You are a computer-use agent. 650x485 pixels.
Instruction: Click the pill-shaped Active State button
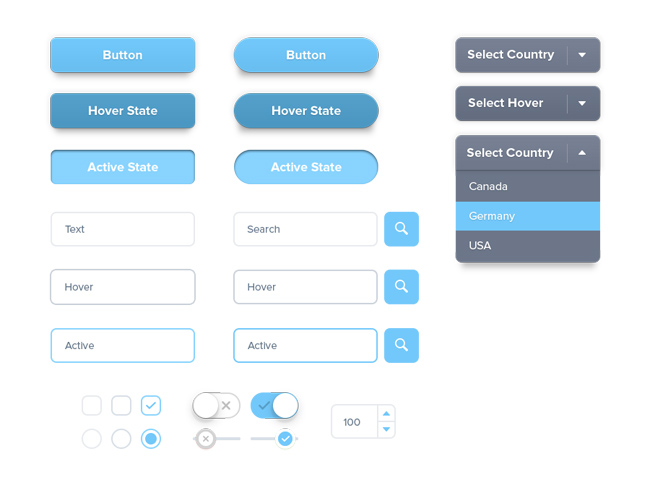306,167
